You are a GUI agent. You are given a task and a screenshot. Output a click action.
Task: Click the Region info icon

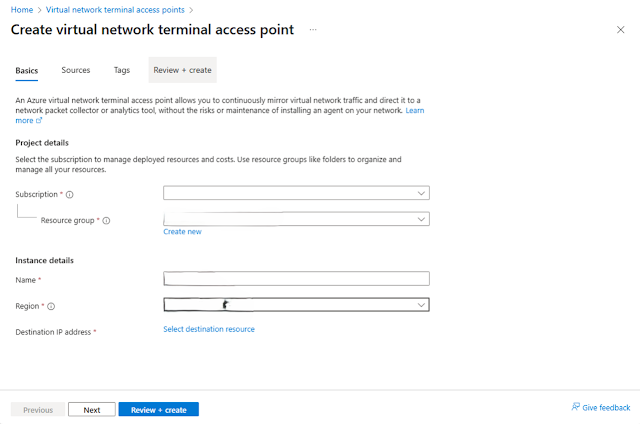pyautogui.click(x=51, y=307)
